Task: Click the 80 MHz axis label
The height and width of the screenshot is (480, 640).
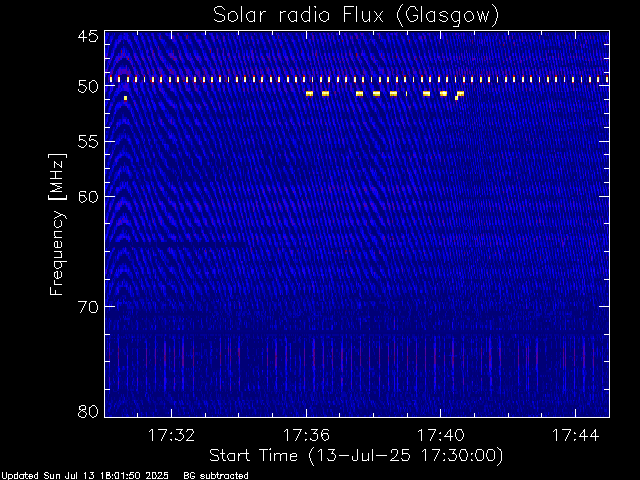Action: pyautogui.click(x=88, y=411)
